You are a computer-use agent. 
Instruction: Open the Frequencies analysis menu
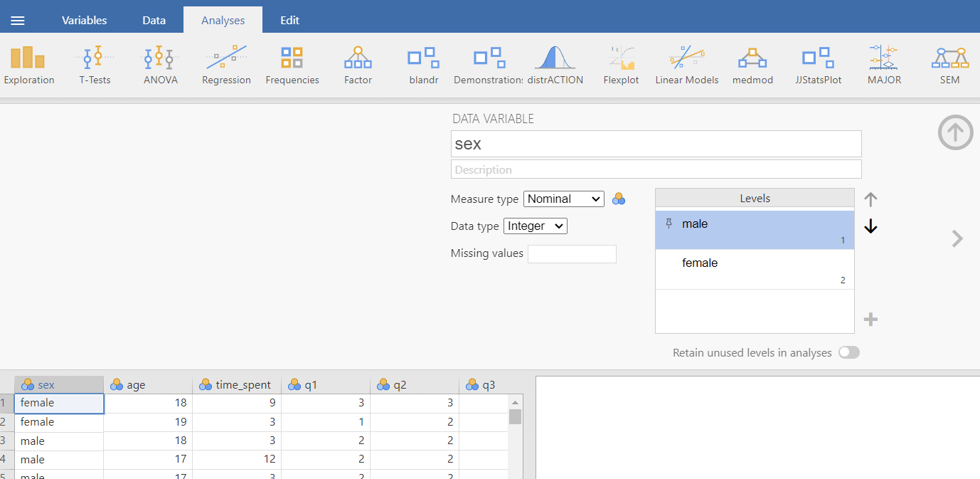[292, 65]
